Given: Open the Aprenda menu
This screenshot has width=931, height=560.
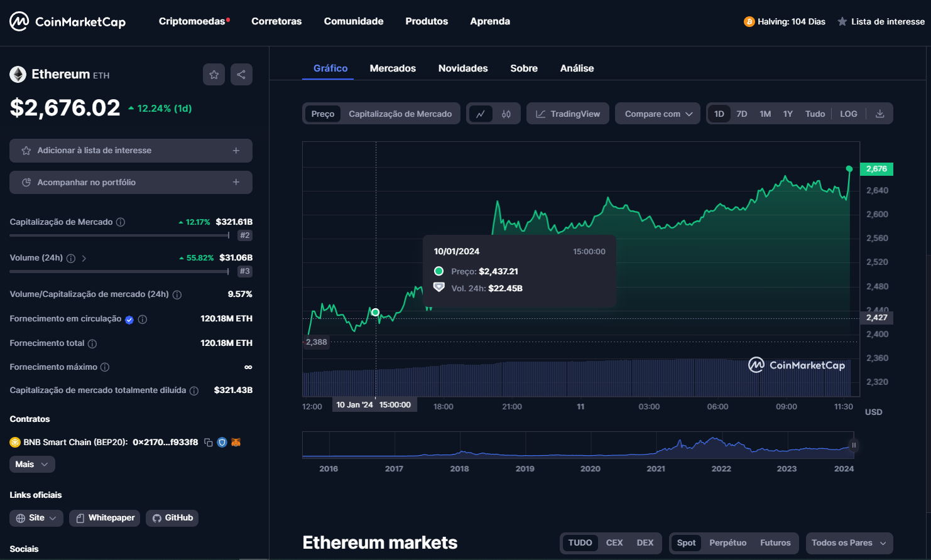Looking at the screenshot, I should coord(490,21).
